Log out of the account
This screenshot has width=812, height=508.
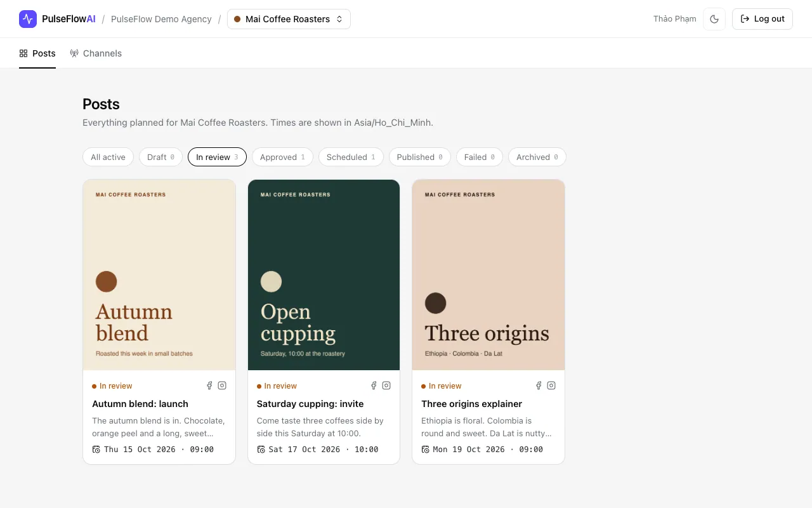pyautogui.click(x=763, y=19)
